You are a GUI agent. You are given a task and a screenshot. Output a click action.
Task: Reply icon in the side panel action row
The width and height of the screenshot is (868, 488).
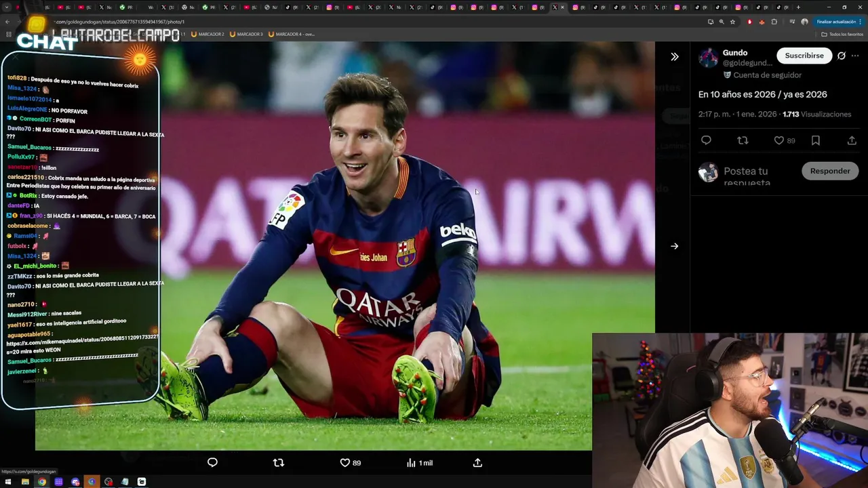click(706, 140)
